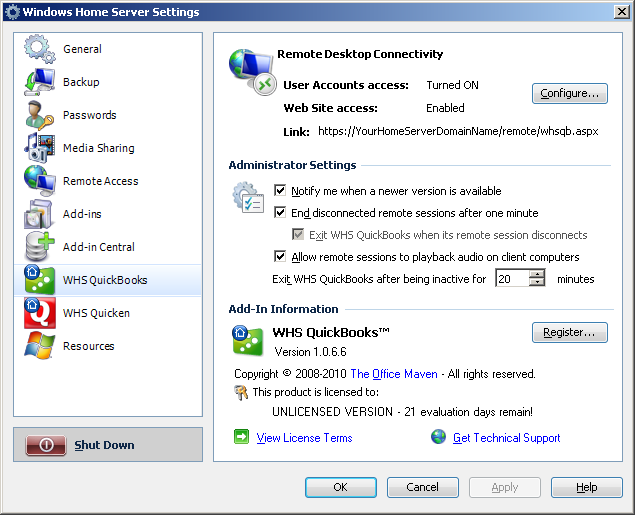This screenshot has height=515, width=635.
Task: Click the Remote Access globe icon
Action: (x=39, y=181)
